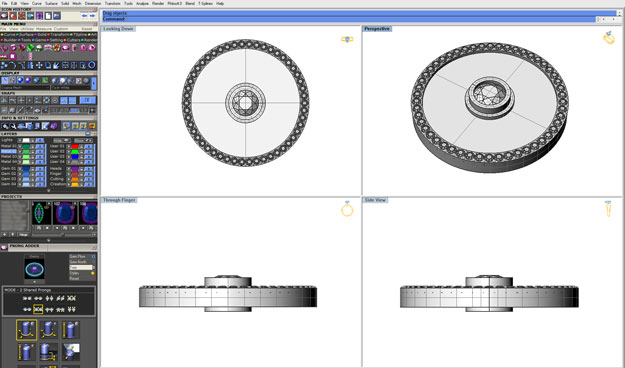Open the Coarse Mesh display dropdown
This screenshot has height=368, width=625.
tap(26, 87)
